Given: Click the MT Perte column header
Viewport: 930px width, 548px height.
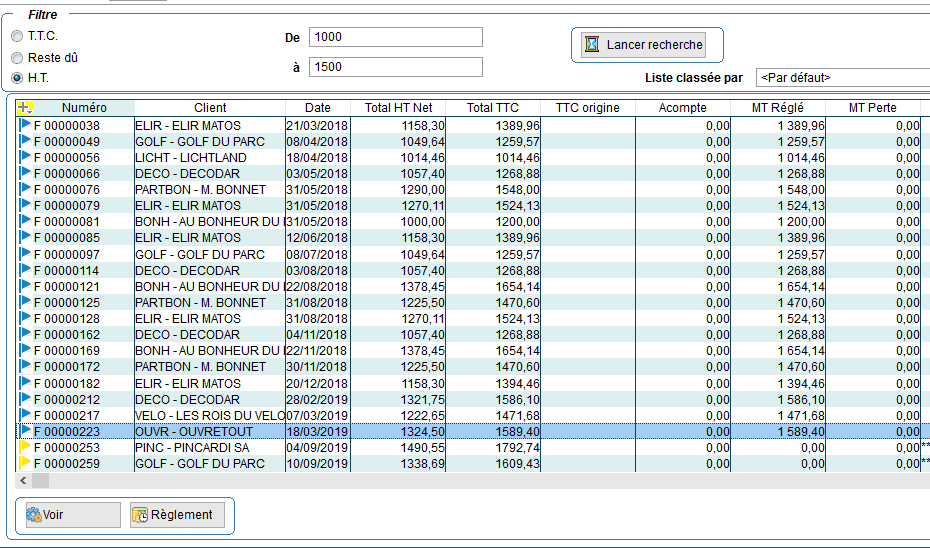Looking at the screenshot, I should point(872,108).
